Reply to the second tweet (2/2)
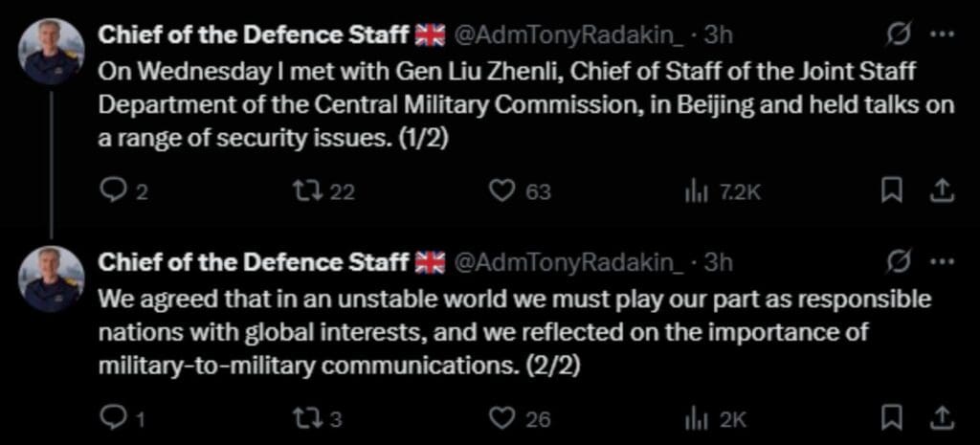 [112, 418]
